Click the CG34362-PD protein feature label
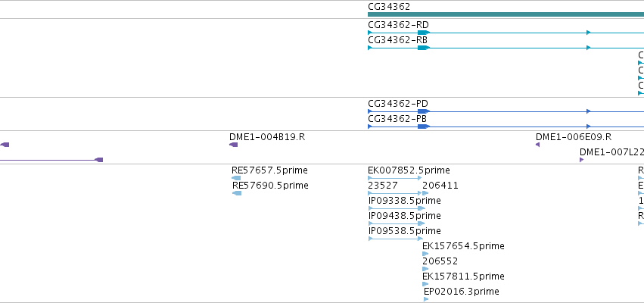 point(398,104)
